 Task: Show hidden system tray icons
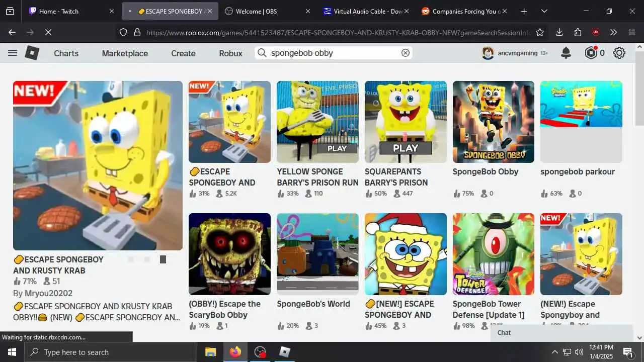tap(554, 352)
